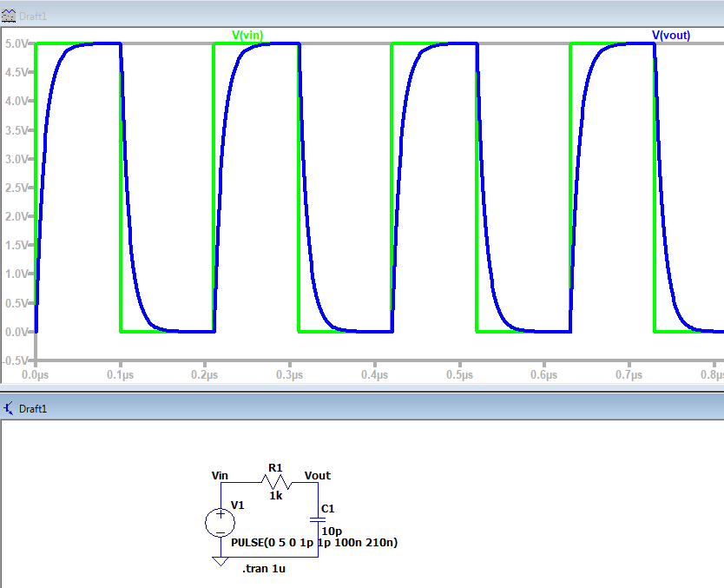This screenshot has width=724, height=588.
Task: Click the C1 capacitor symbol
Action: pos(317,520)
